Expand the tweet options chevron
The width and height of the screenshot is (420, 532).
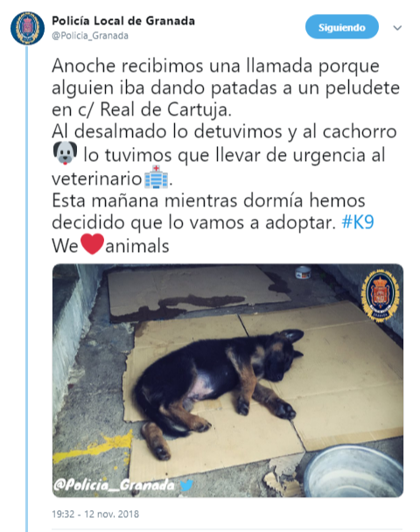click(397, 28)
